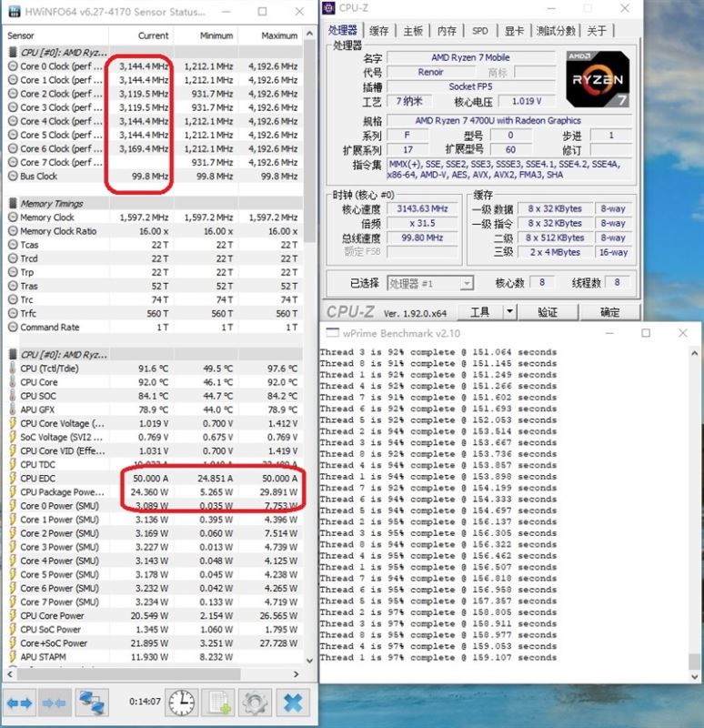Viewport: 704px width, 728px height.
Task: Click the Ryzen 7 logo in CPU-Z
Action: point(598,79)
